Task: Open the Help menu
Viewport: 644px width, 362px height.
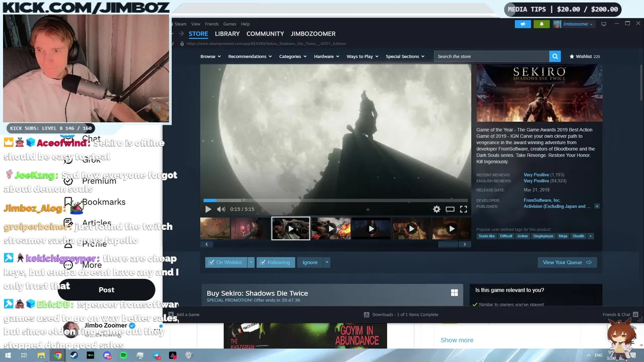Action: coord(245,24)
